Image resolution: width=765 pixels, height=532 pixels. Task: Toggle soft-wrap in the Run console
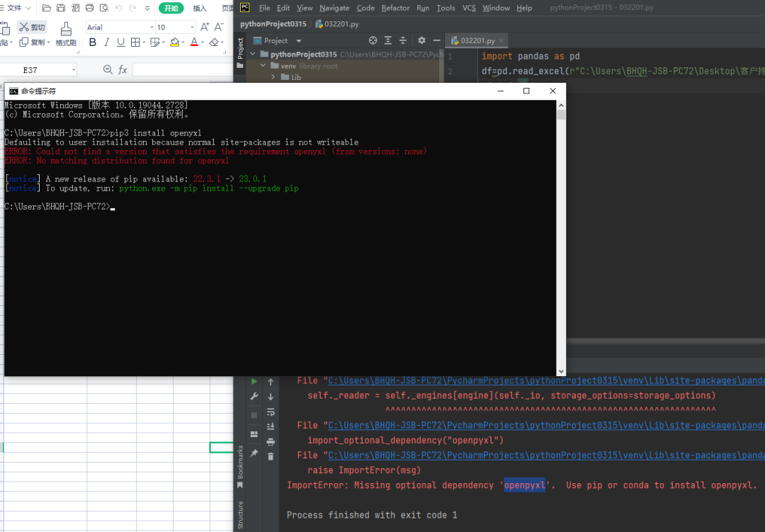coord(271,412)
